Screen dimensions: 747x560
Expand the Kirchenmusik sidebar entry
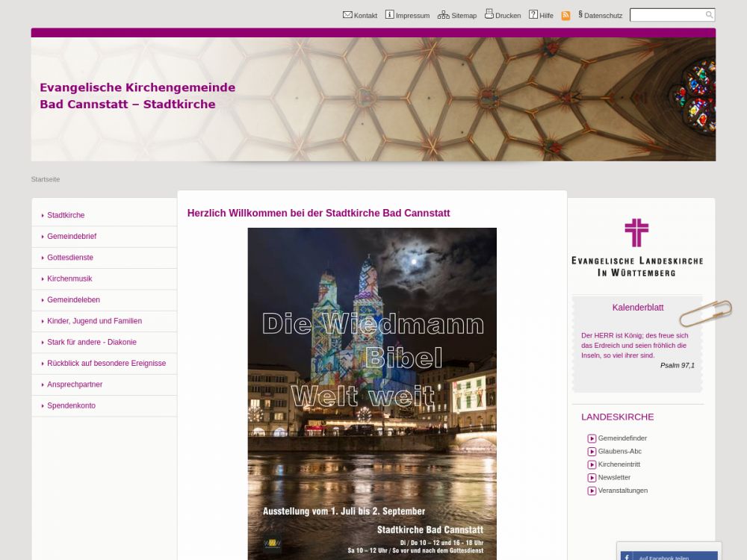coord(69,279)
